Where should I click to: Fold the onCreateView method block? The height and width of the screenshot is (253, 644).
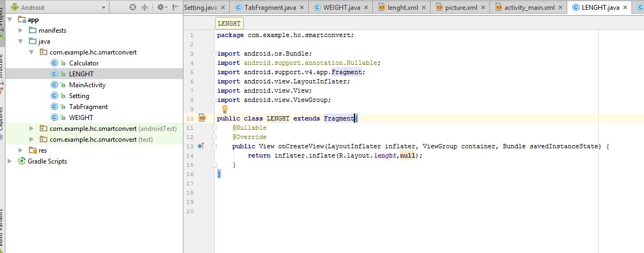(214, 146)
